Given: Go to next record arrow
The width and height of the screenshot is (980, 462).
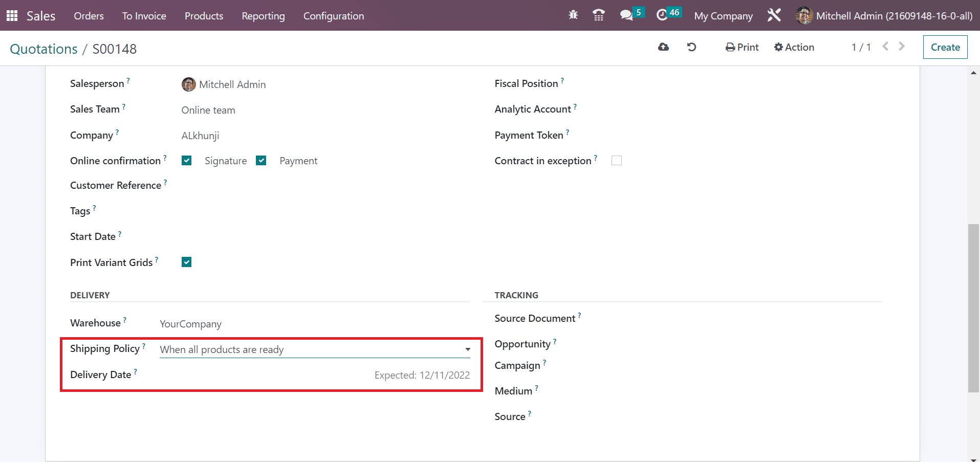Looking at the screenshot, I should click(902, 47).
